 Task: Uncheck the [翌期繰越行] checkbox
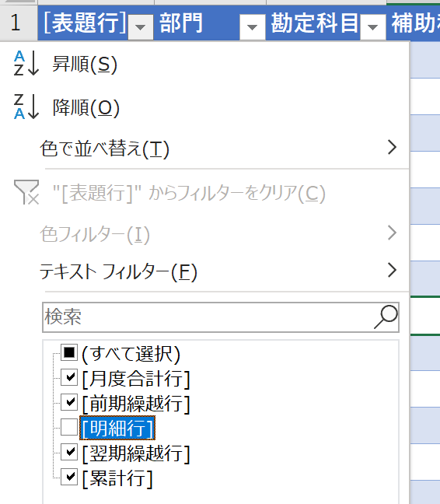pyautogui.click(x=69, y=452)
